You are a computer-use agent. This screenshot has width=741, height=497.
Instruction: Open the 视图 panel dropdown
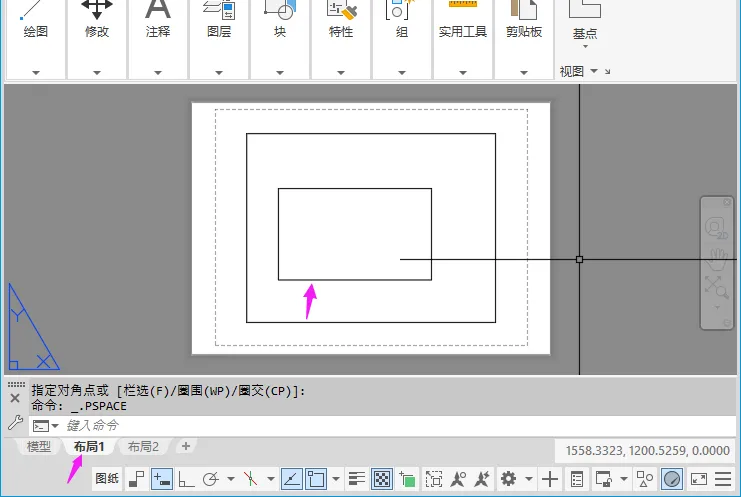point(594,71)
